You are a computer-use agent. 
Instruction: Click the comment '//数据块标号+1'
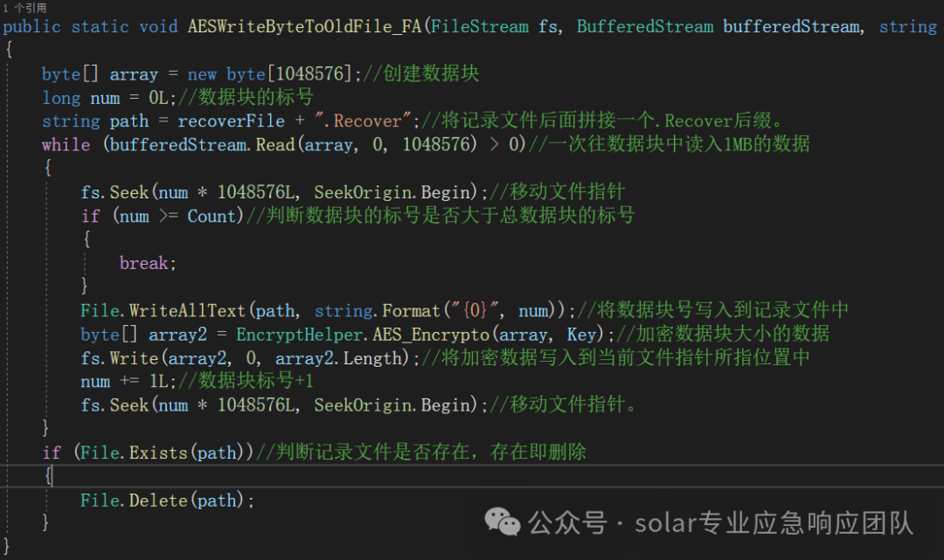click(x=246, y=382)
